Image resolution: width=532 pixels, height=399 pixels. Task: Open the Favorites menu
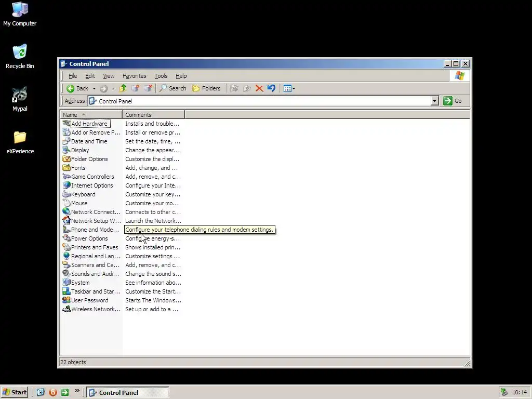click(x=135, y=76)
